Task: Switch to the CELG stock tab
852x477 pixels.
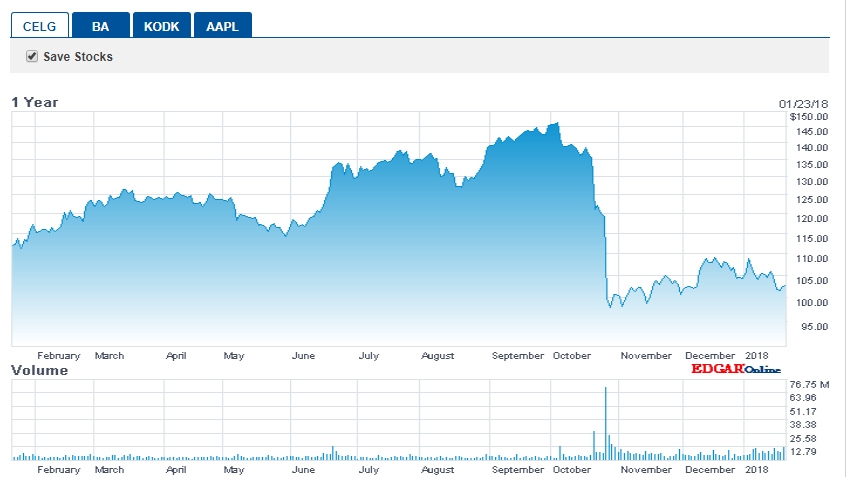Action: tap(40, 26)
